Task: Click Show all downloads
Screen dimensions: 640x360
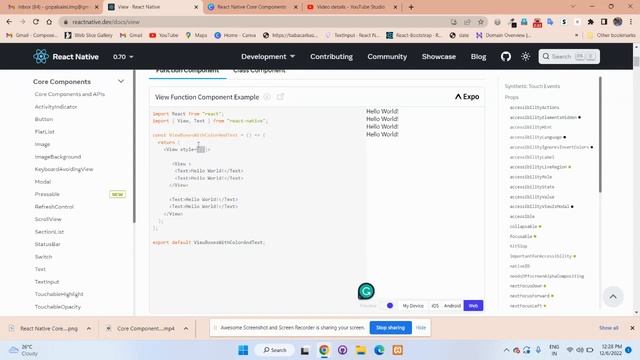Action: [609, 328]
